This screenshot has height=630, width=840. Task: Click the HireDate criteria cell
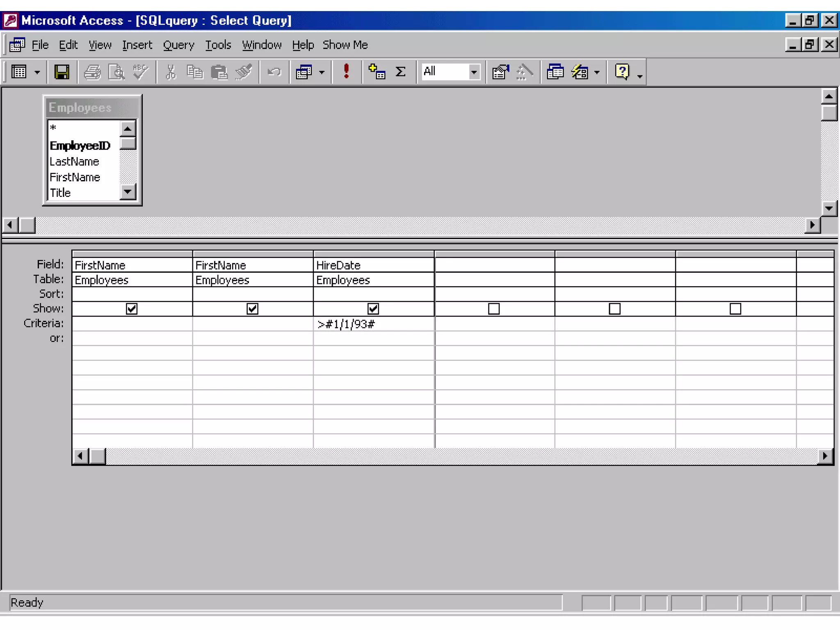point(373,324)
